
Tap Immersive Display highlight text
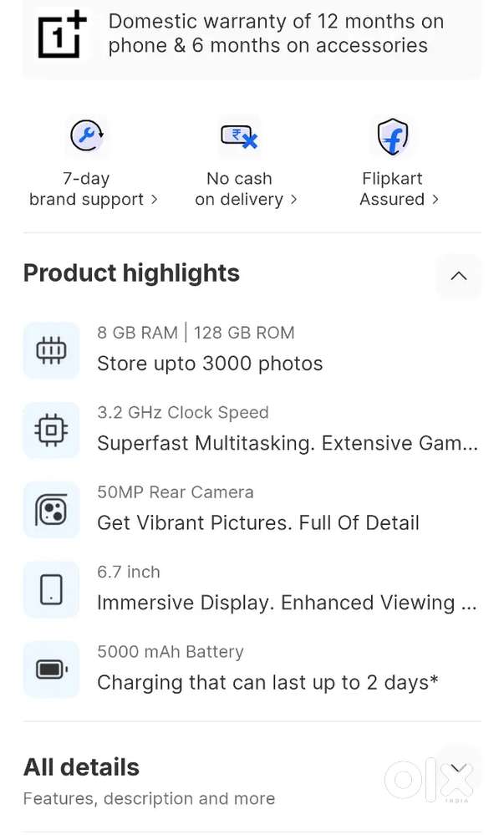[287, 603]
